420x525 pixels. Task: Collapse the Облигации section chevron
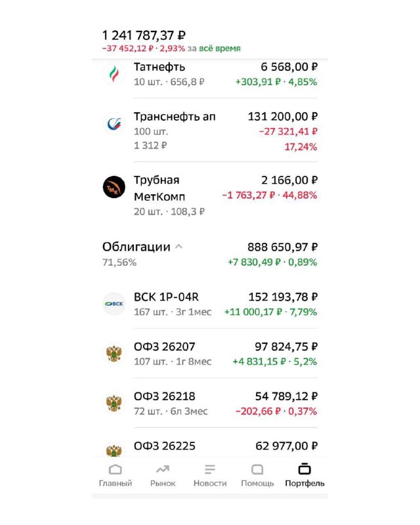point(179,247)
